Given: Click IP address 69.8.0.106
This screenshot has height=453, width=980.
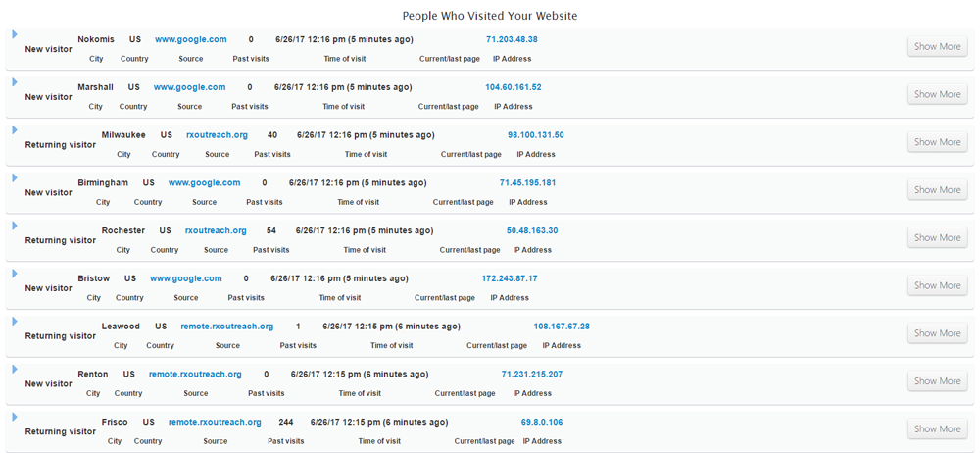Looking at the screenshot, I should pos(542,423).
